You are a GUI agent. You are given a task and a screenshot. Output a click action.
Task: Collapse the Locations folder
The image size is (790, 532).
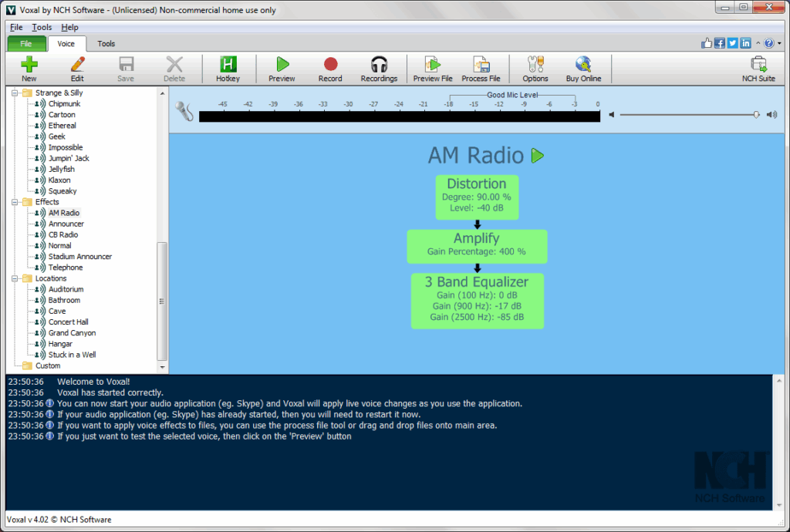pyautogui.click(x=15, y=278)
